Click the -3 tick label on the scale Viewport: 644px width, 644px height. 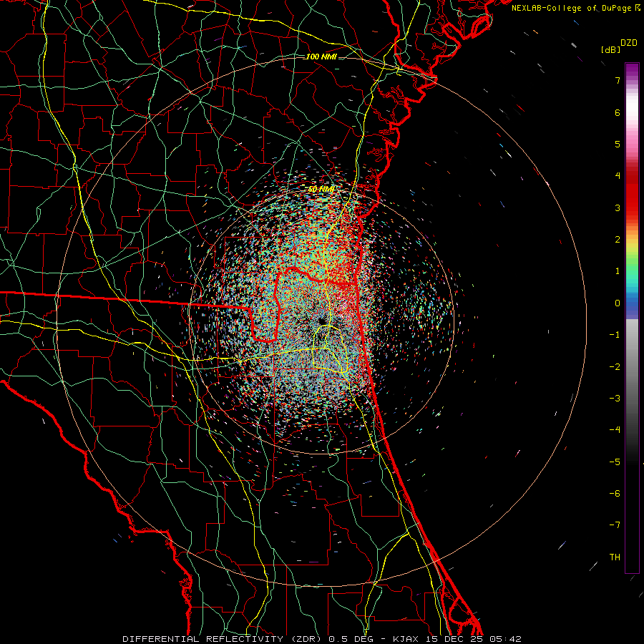pos(615,399)
